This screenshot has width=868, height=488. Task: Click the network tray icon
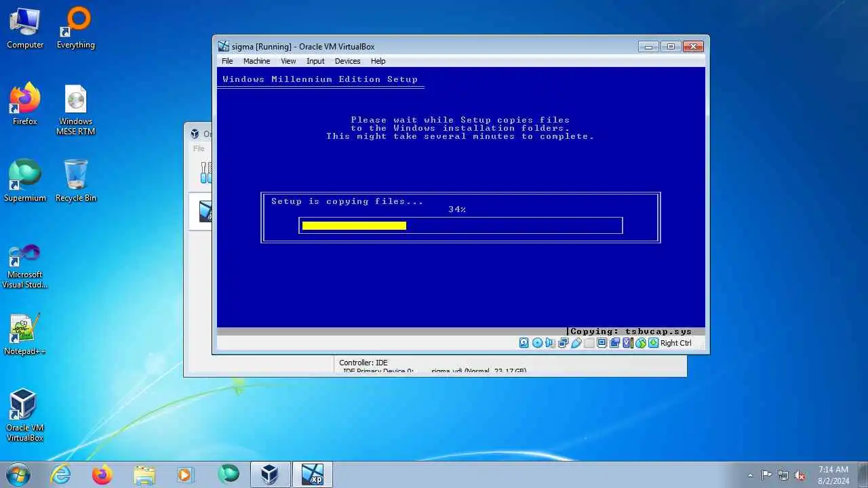pyautogui.click(x=783, y=475)
